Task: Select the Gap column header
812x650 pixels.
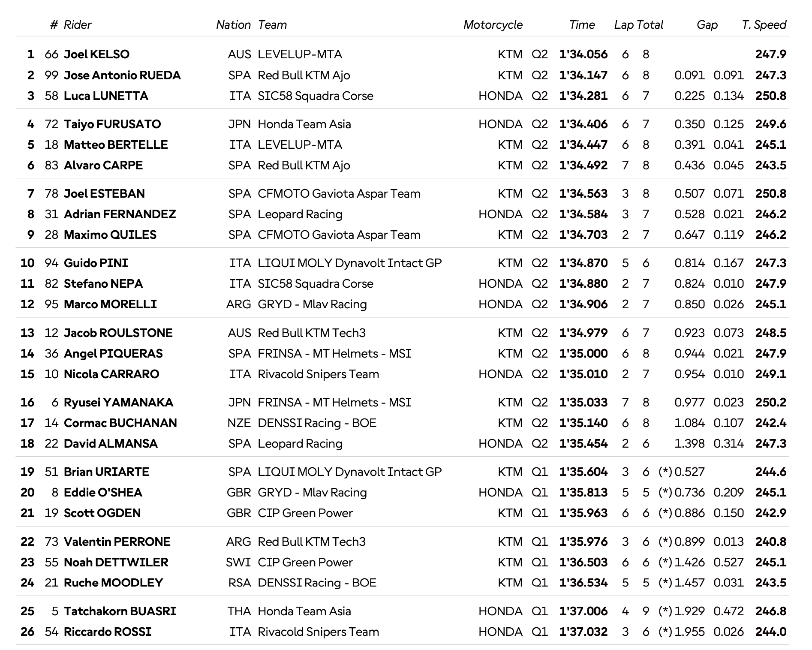Action: [707, 25]
